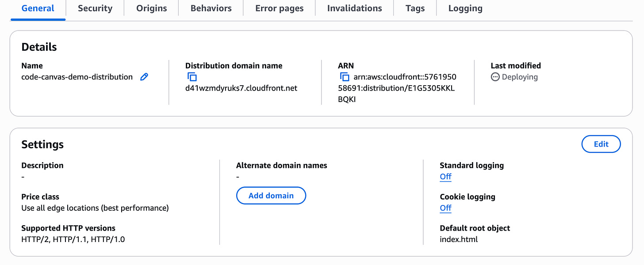Click the Default root object label
The width and height of the screenshot is (644, 265).
475,228
